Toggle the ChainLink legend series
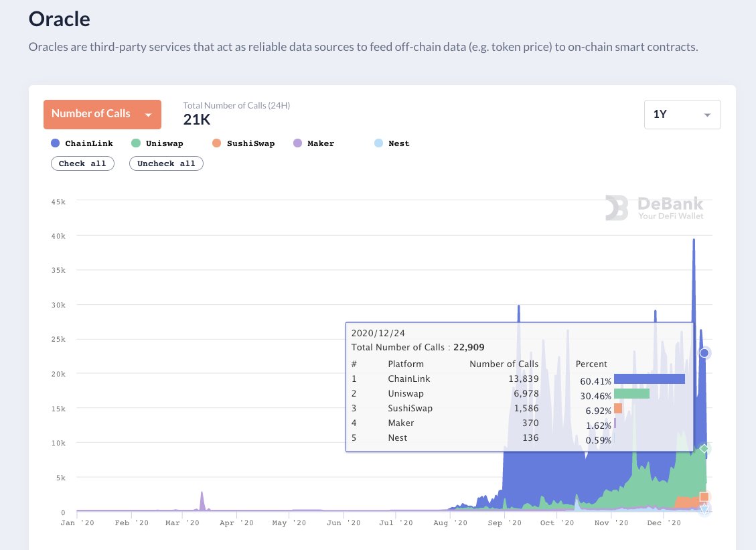The width and height of the screenshot is (756, 550). click(x=82, y=143)
